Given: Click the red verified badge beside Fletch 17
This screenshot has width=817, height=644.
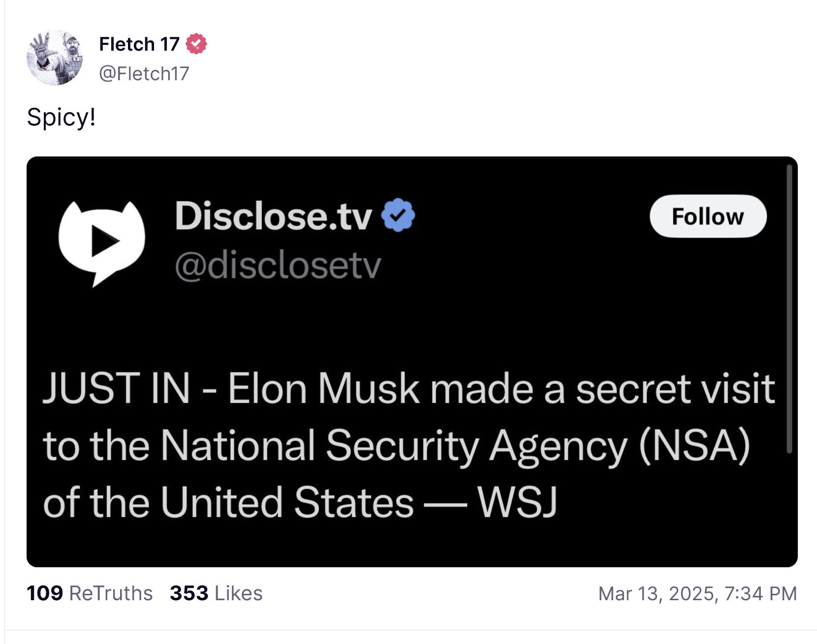Looking at the screenshot, I should tap(196, 44).
